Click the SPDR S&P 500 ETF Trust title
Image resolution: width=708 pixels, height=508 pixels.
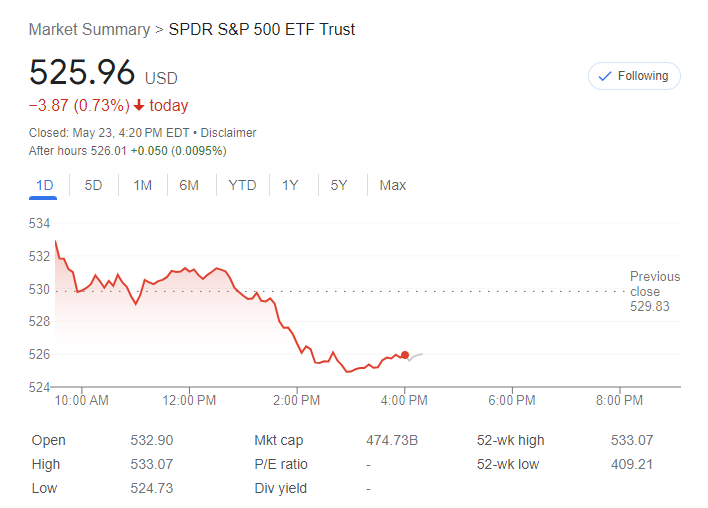[x=261, y=29]
